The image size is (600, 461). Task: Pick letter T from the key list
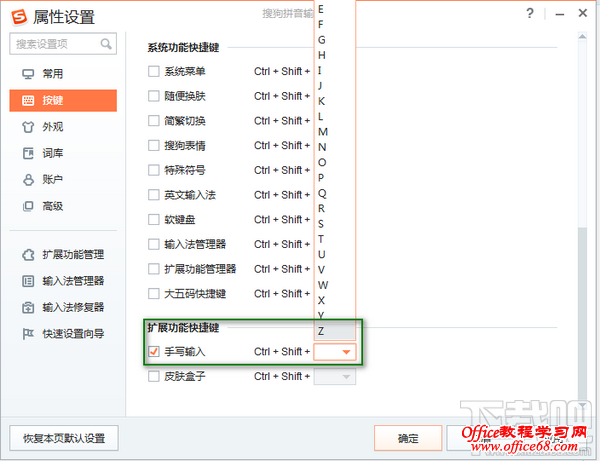click(x=335, y=239)
